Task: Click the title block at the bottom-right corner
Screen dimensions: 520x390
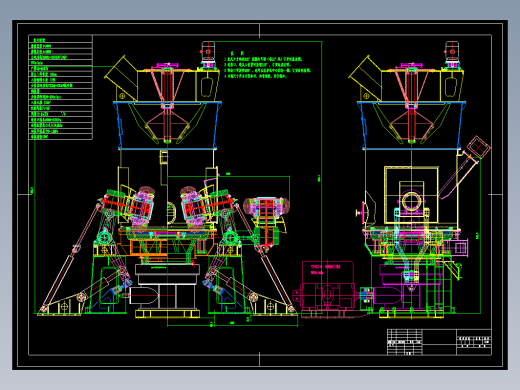Action: click(439, 342)
